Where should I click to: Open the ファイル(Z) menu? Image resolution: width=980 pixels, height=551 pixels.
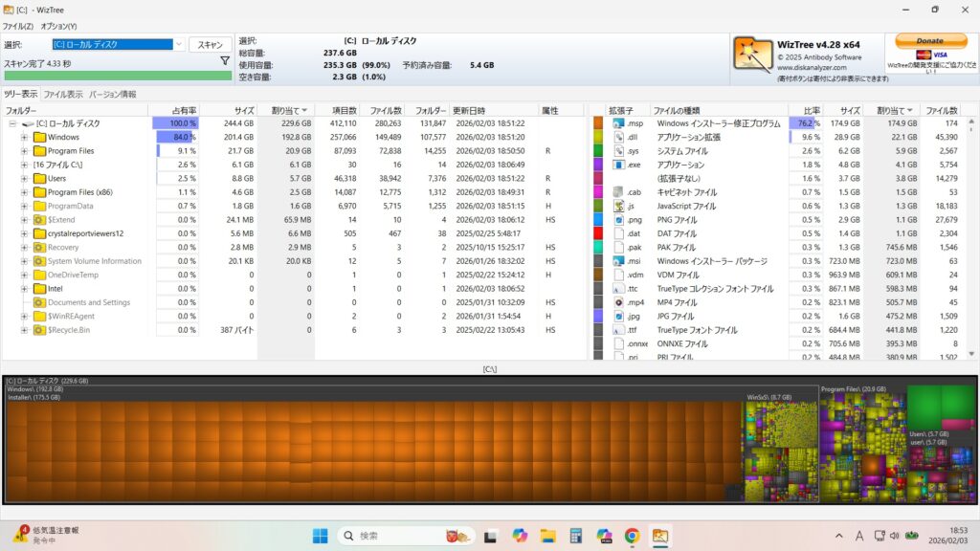(x=17, y=26)
